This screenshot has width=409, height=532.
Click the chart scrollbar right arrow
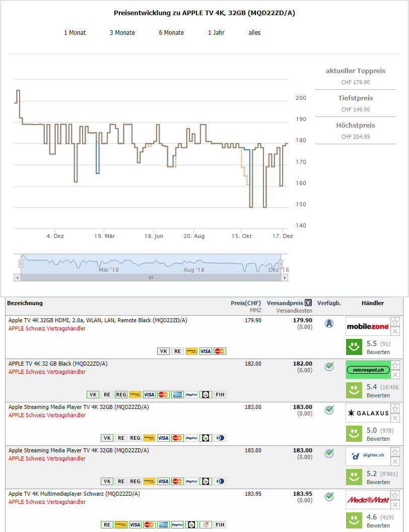(x=285, y=278)
